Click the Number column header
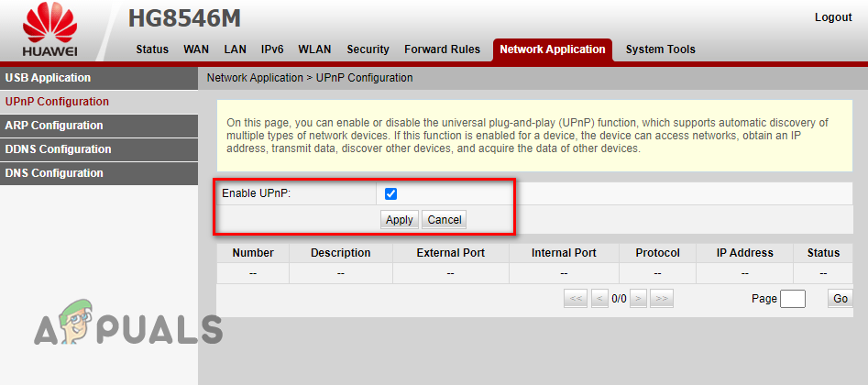The width and height of the screenshot is (868, 385). [x=253, y=253]
